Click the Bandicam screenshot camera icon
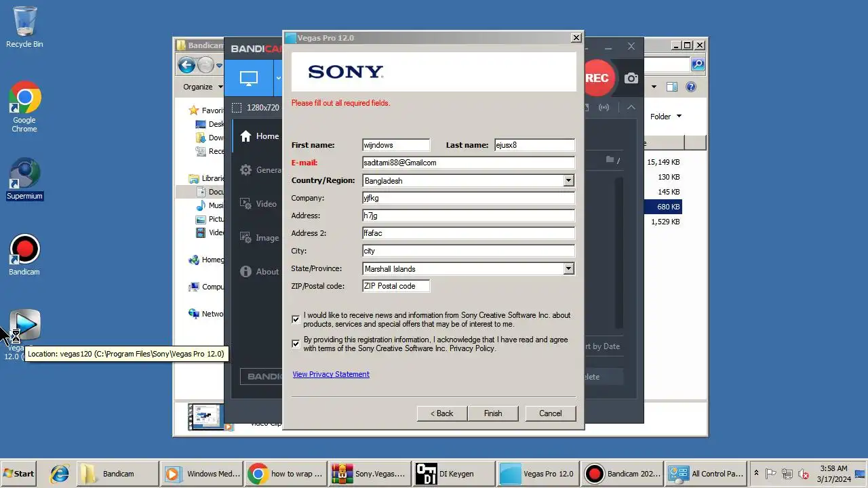868x488 pixels. point(631,78)
